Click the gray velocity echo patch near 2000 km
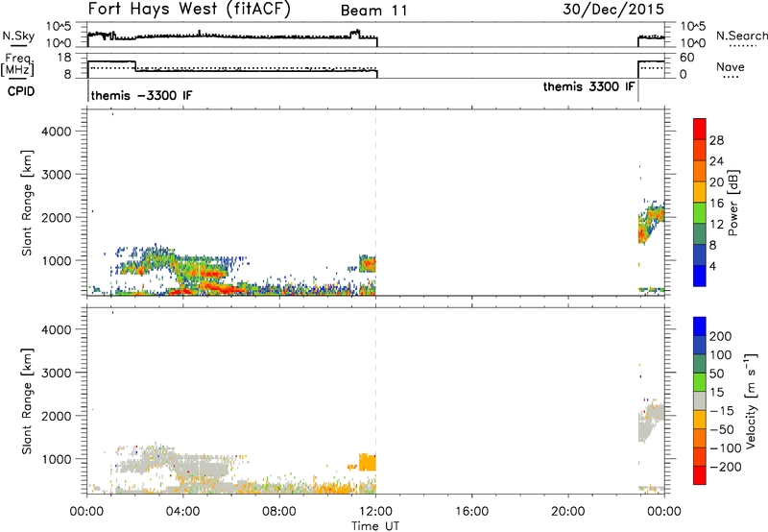768x532 pixels. (x=652, y=421)
